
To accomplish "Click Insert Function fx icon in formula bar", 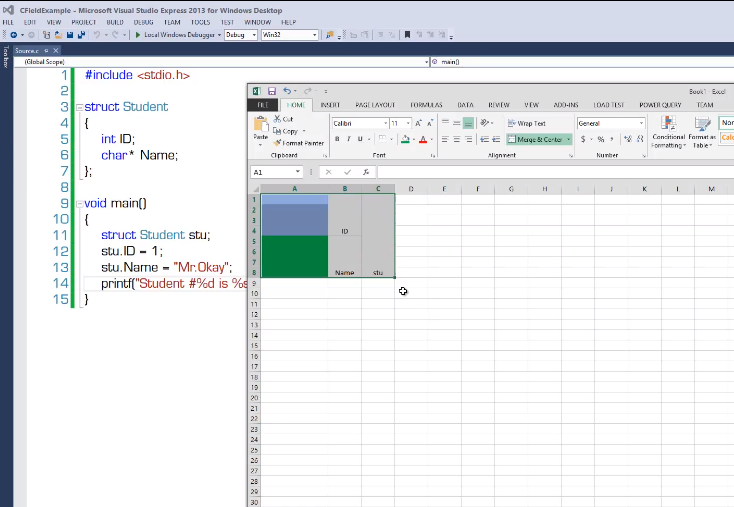I will 366,172.
